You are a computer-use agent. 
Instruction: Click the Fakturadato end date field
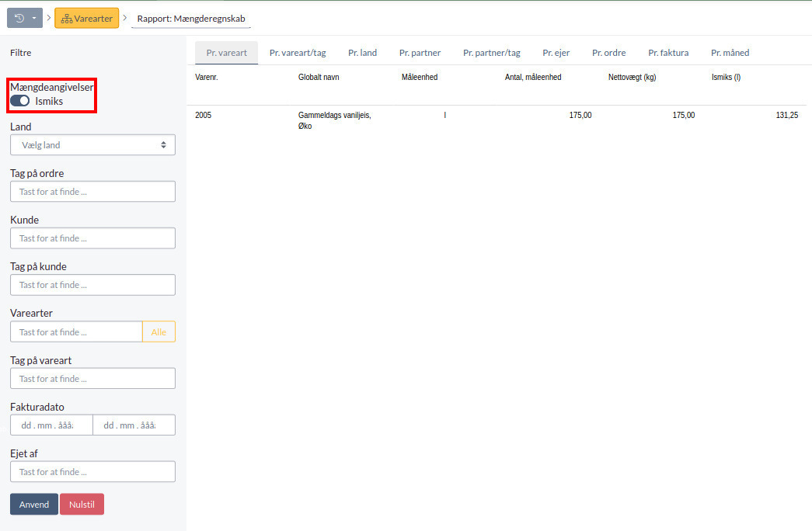tap(134, 425)
